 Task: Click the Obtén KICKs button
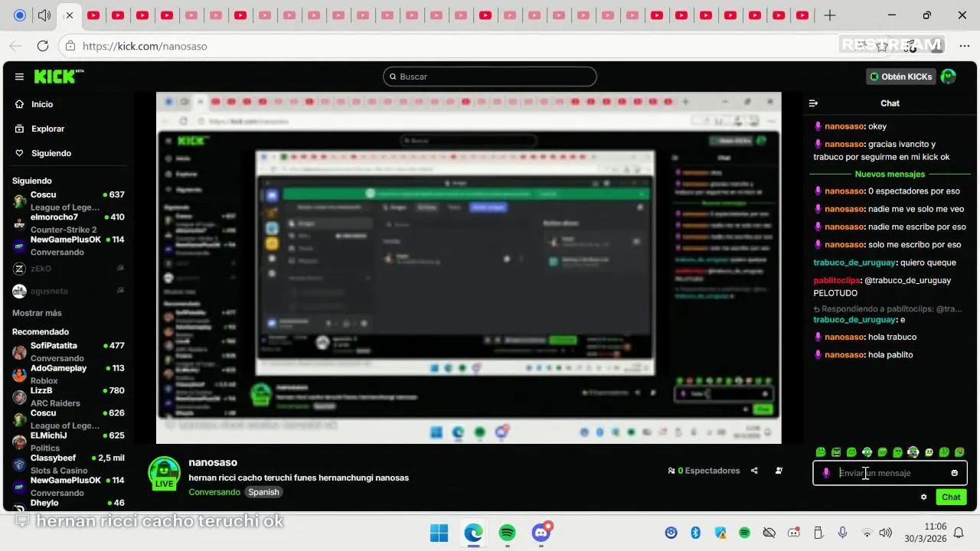pos(900,77)
